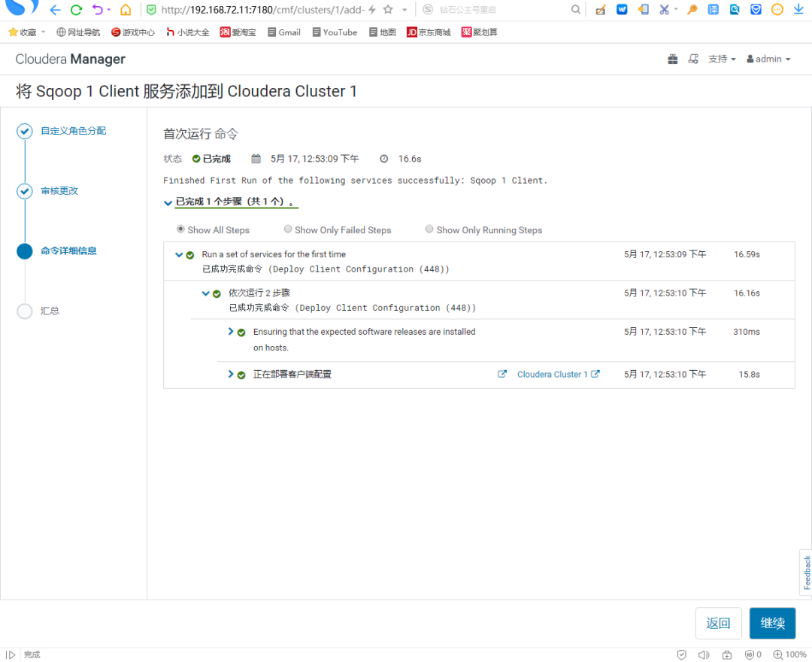Click the 汇总 wizard step
812x662 pixels.
tap(50, 311)
